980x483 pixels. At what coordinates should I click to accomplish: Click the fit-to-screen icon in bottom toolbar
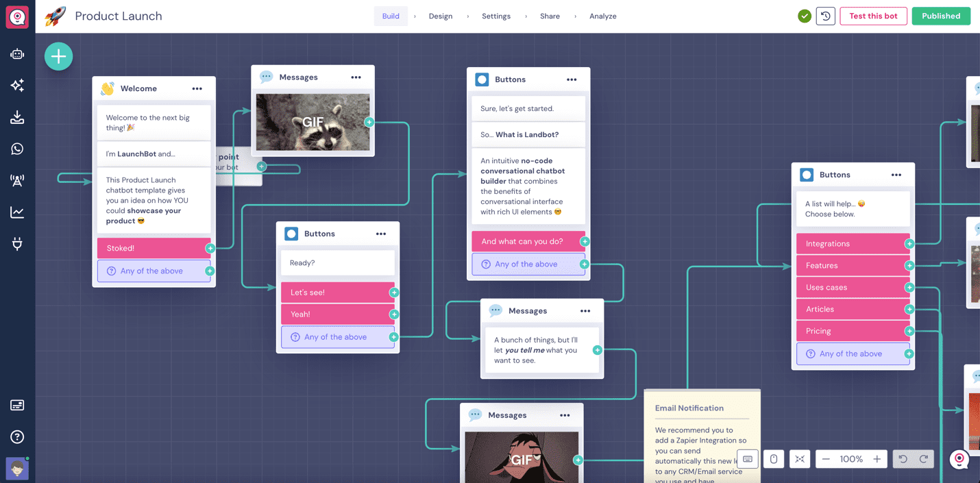click(x=799, y=459)
